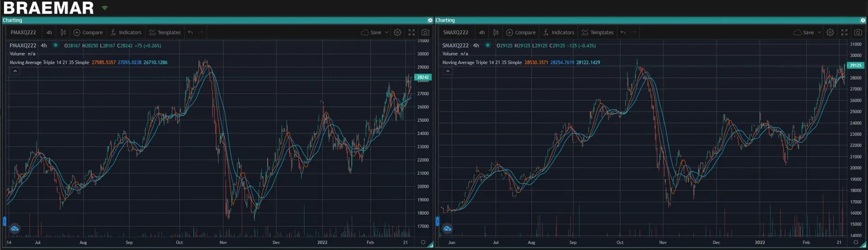Take camera snapshot of right SMAXQ222 chart
This screenshot has height=250, width=868.
click(858, 33)
